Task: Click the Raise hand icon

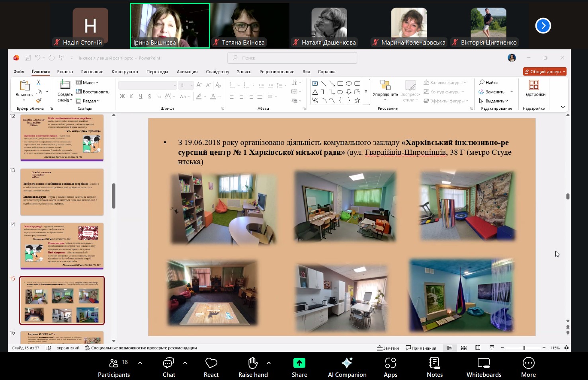Action: (253, 363)
